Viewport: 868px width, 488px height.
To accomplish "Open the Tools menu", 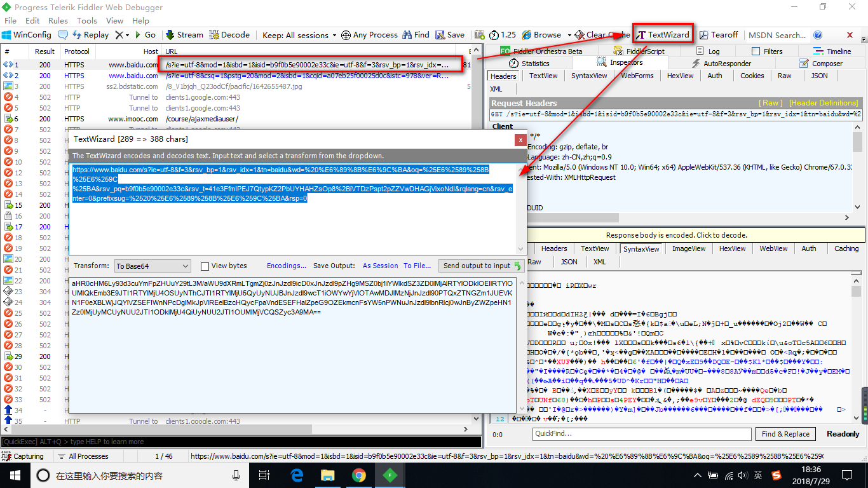I will click(x=87, y=20).
